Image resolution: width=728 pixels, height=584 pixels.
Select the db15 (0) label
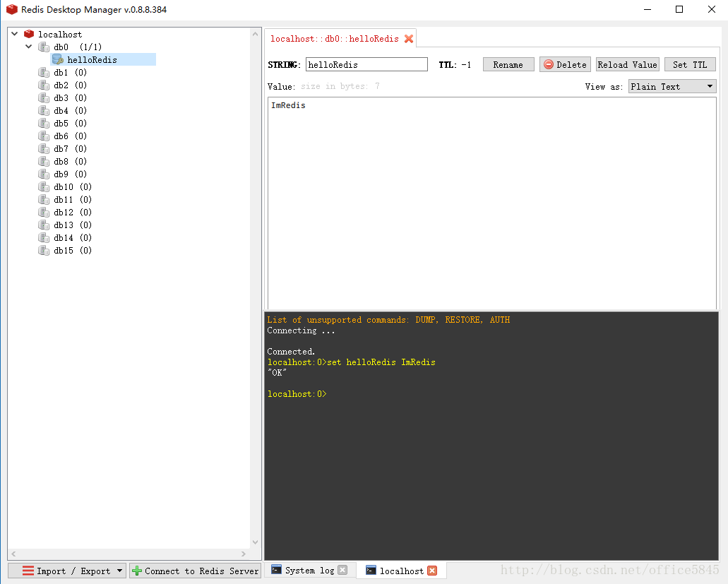[x=73, y=250]
